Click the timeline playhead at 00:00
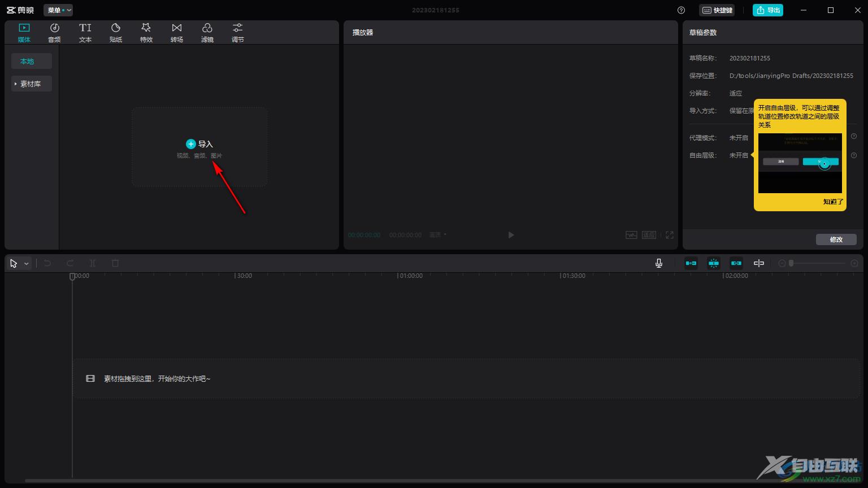The image size is (868, 488). 72,276
